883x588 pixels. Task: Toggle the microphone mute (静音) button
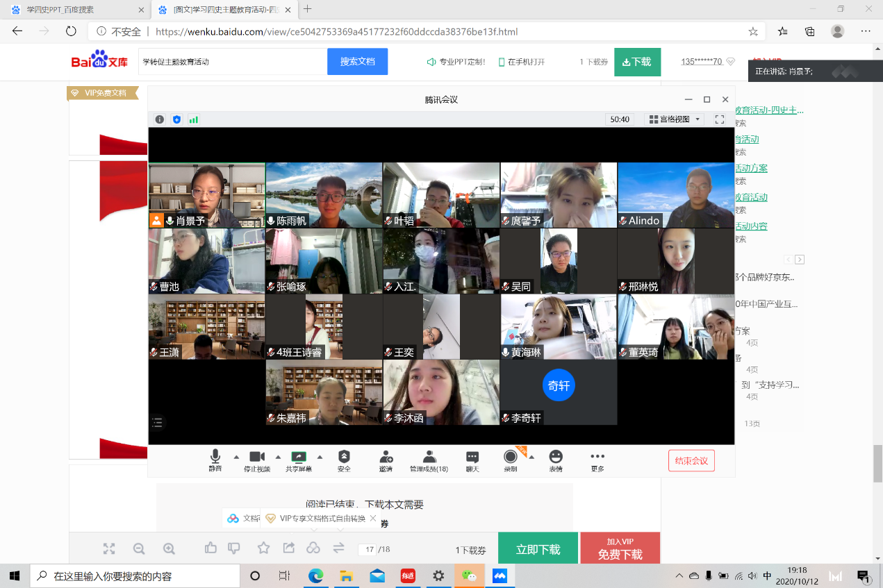click(x=215, y=457)
